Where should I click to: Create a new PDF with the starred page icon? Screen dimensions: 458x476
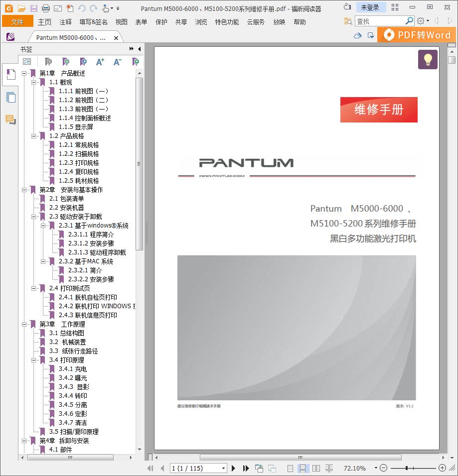pos(70,8)
